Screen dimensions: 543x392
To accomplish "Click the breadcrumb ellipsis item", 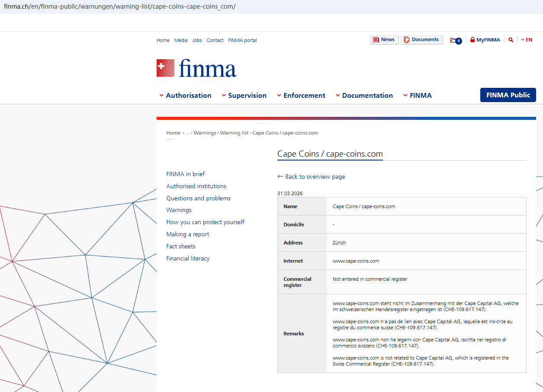I will [x=188, y=133].
